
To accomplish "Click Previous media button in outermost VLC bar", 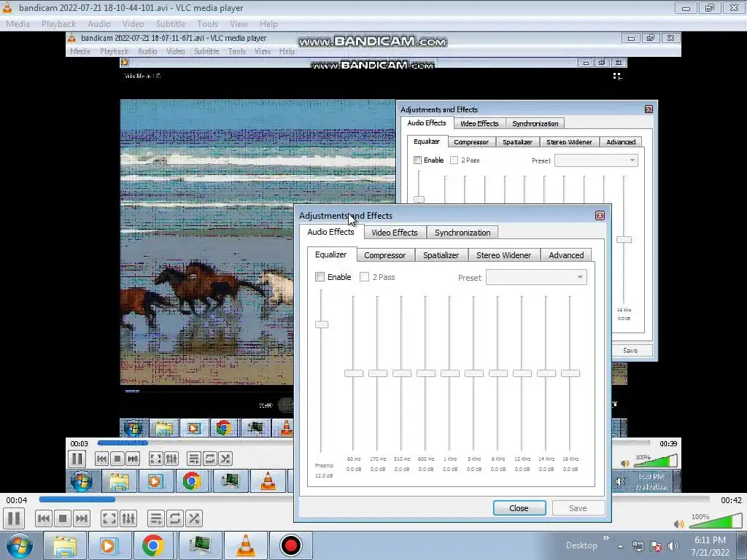I will (43, 518).
